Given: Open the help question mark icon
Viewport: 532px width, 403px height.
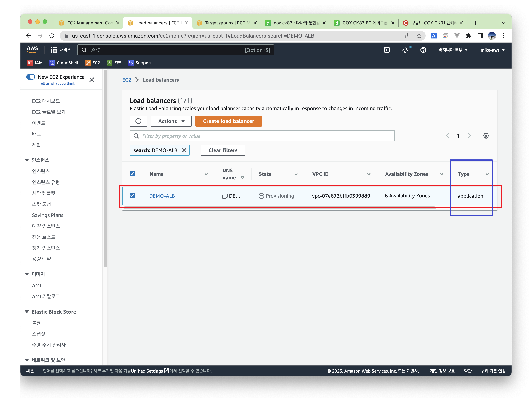Looking at the screenshot, I should point(423,50).
